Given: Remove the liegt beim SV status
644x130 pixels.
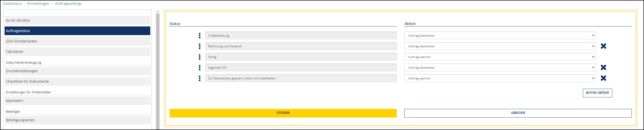Looking at the screenshot, I should (x=603, y=67).
